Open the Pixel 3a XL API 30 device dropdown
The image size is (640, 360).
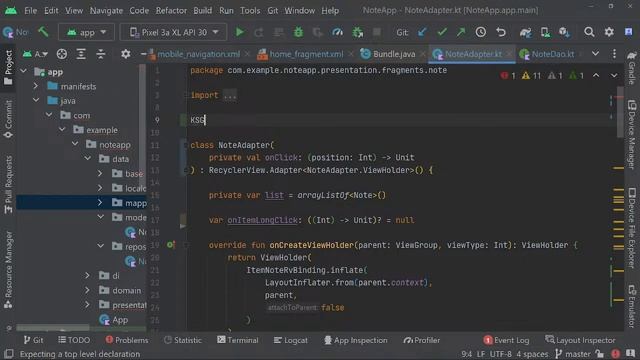[x=173, y=32]
